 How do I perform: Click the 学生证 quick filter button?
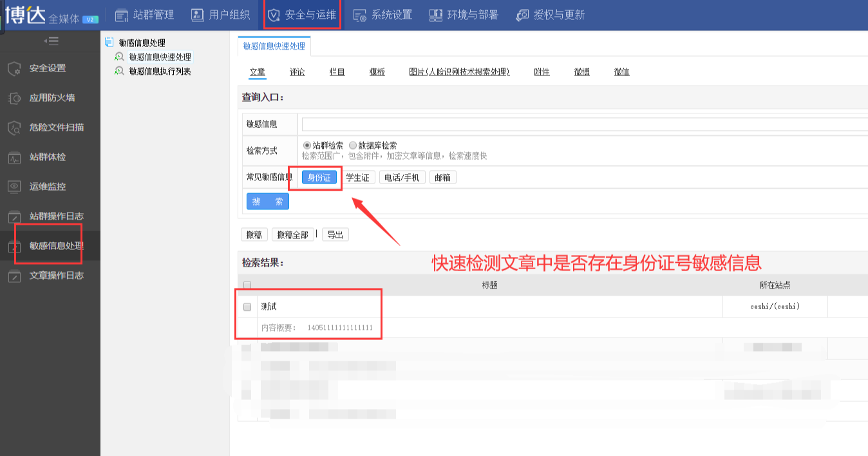(358, 178)
